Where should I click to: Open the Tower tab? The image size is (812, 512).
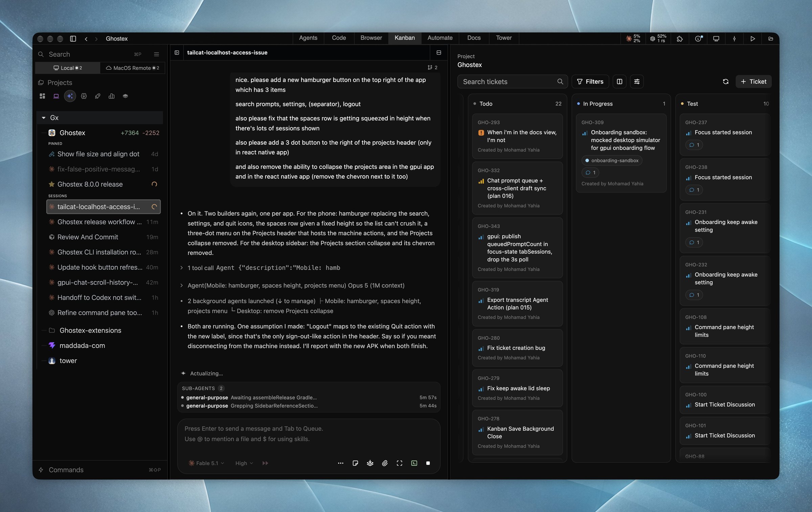click(503, 38)
